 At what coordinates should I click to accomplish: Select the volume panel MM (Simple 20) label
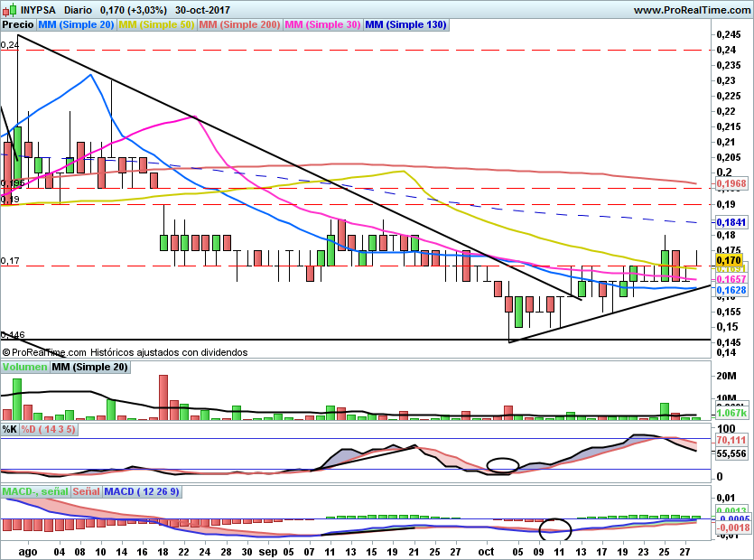click(89, 367)
